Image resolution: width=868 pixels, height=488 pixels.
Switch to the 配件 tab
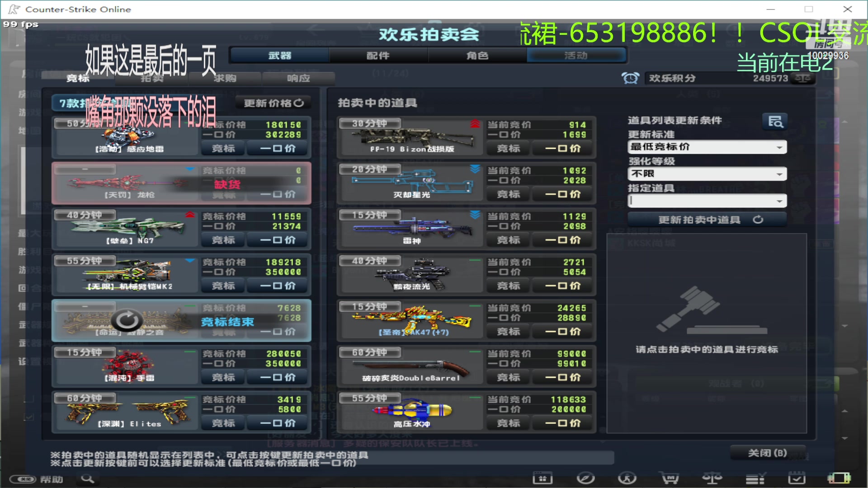click(378, 56)
